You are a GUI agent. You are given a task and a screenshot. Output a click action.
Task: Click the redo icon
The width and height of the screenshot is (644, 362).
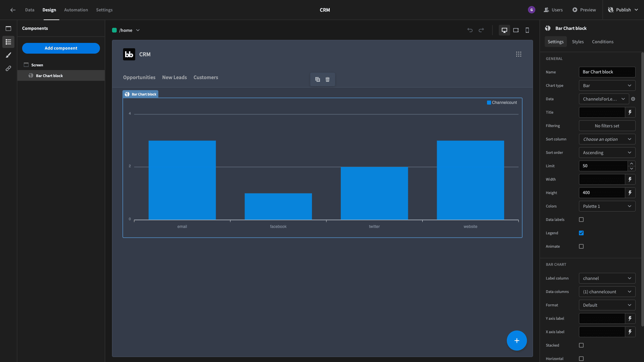click(x=481, y=30)
